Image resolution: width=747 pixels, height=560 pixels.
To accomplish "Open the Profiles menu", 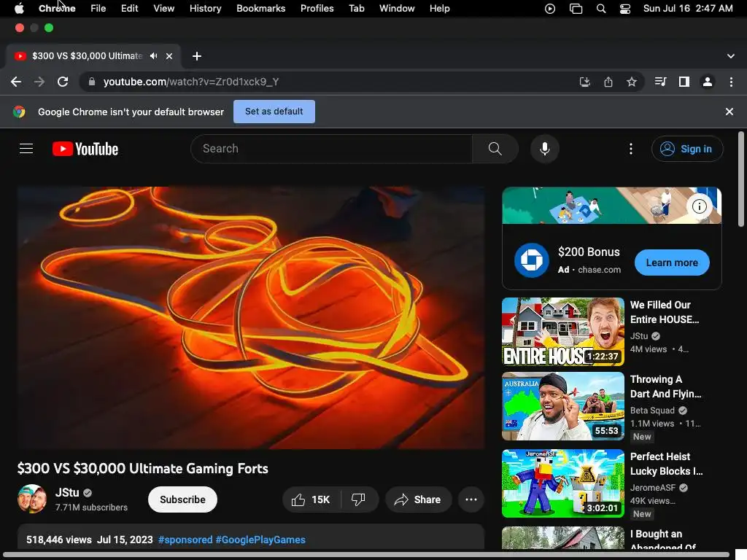I will click(317, 9).
